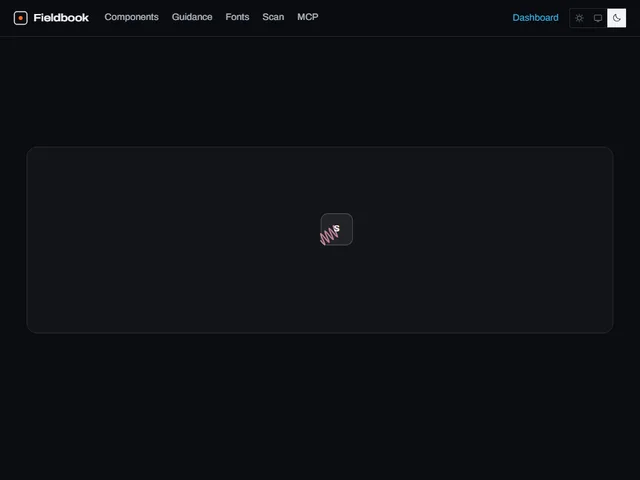Open the Fieldbook wordmark home link
640x480 pixels.
61,18
